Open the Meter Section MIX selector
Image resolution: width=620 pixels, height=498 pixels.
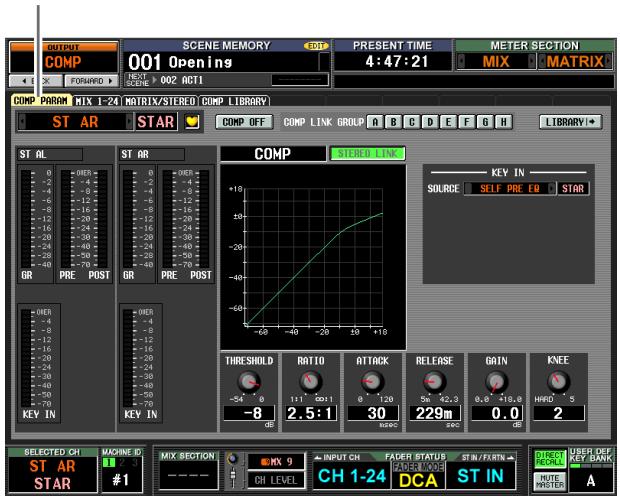pyautogui.click(x=496, y=61)
